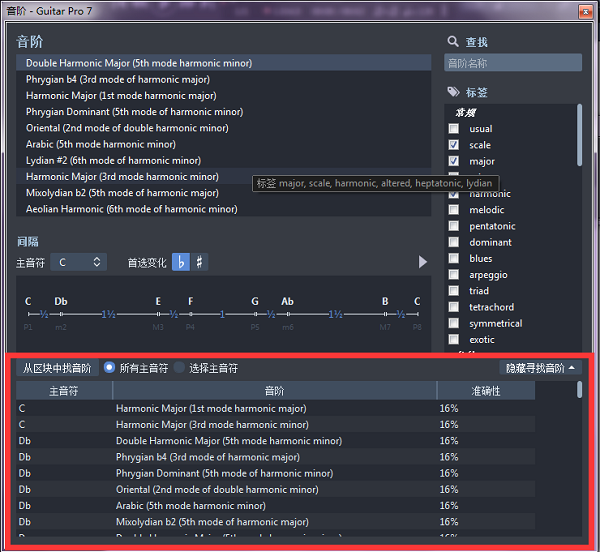Select Oriental scale from the list
The height and width of the screenshot is (552, 600).
127,128
